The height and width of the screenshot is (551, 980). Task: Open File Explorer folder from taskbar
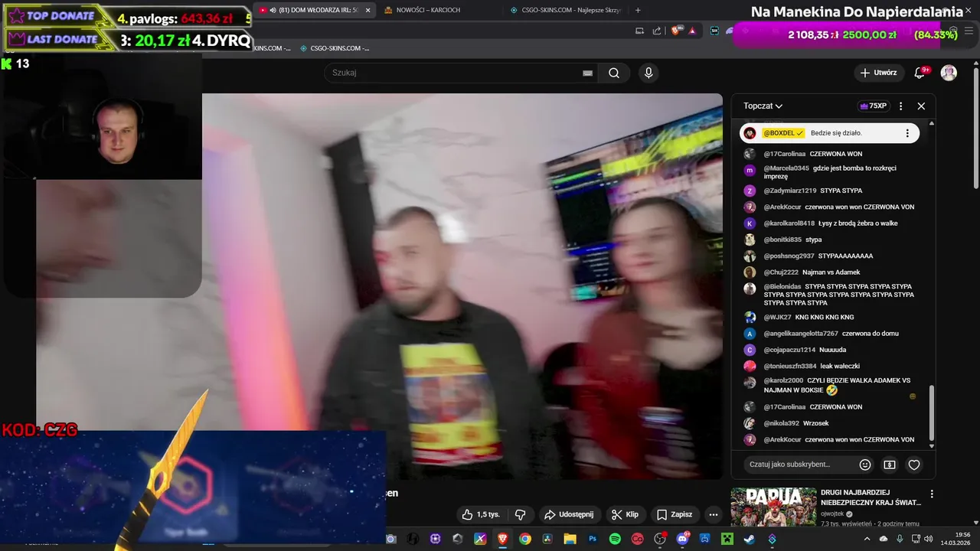pos(570,539)
